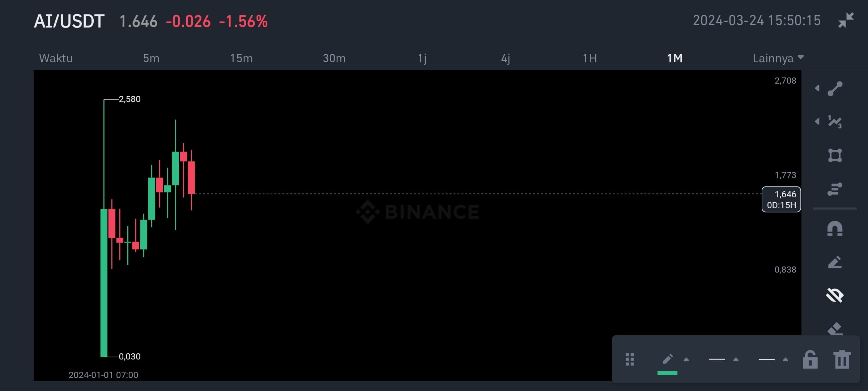Open the position range tool
Viewport: 868px width, 391px height.
click(835, 189)
